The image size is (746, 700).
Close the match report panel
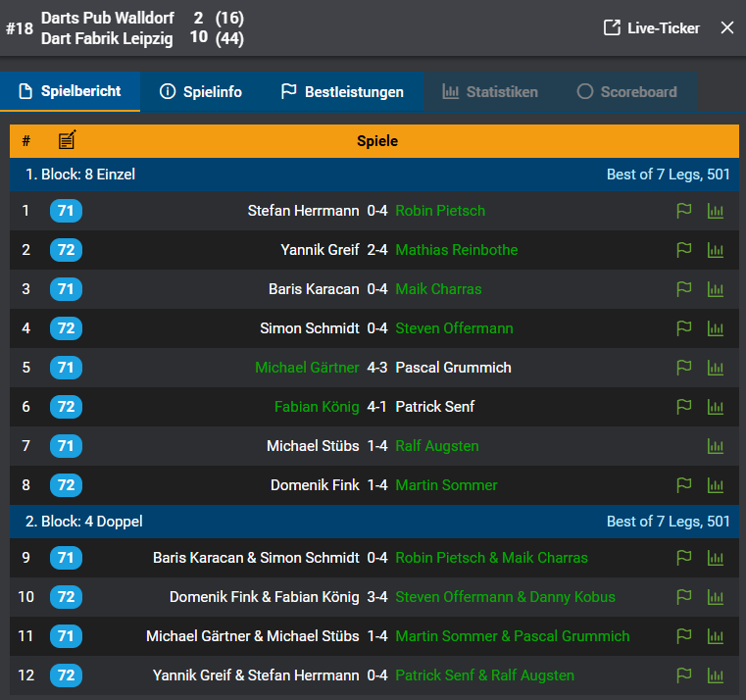(727, 27)
